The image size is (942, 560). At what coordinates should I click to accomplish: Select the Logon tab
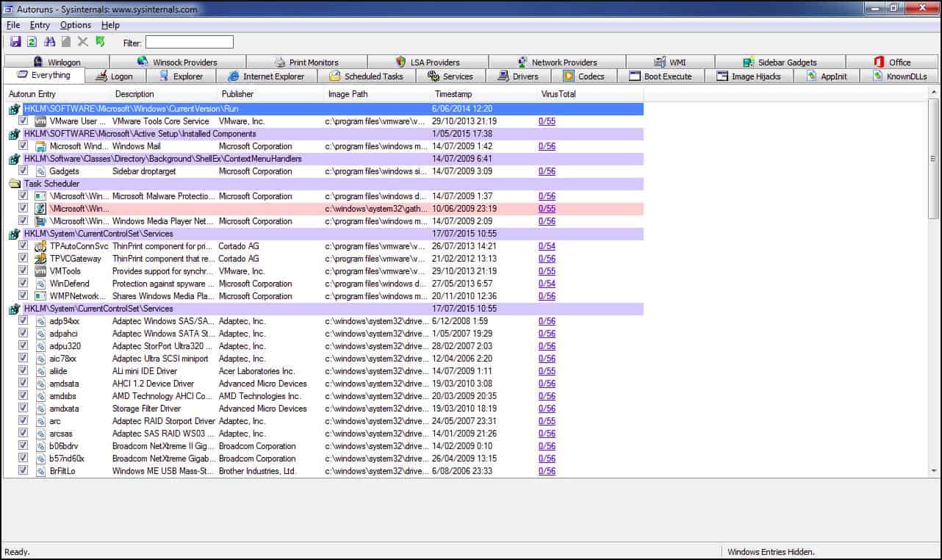tap(115, 76)
